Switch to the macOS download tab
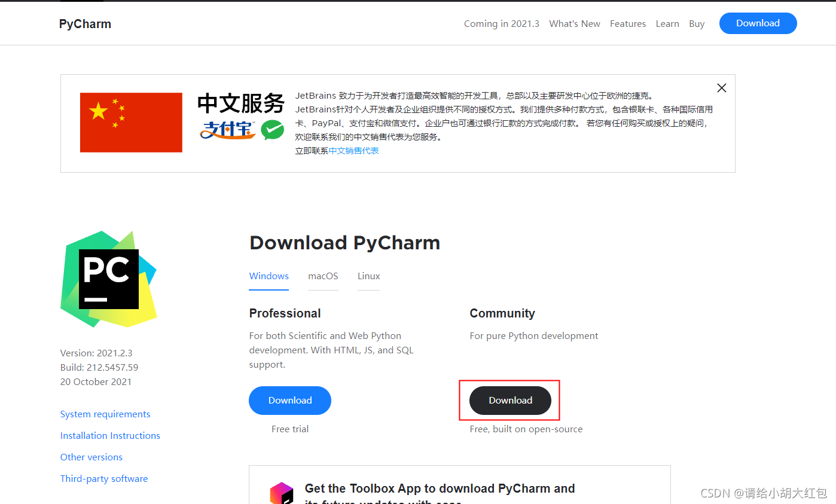This screenshot has height=504, width=836. [323, 276]
